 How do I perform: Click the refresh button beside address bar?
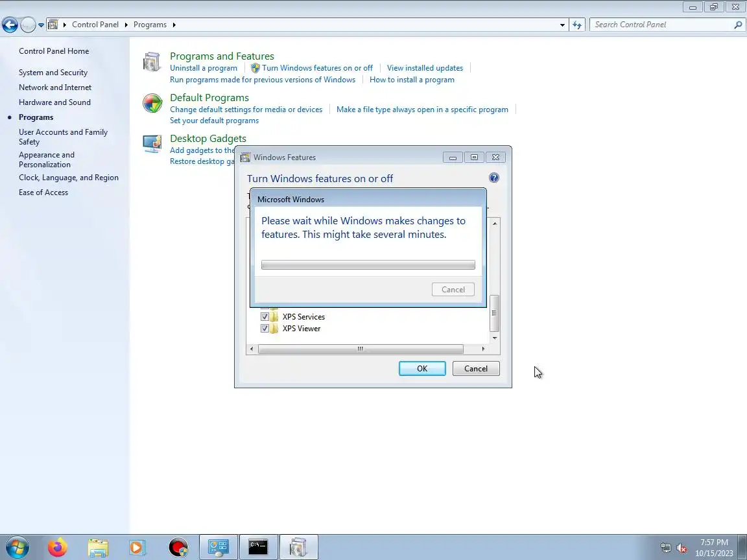(x=577, y=25)
